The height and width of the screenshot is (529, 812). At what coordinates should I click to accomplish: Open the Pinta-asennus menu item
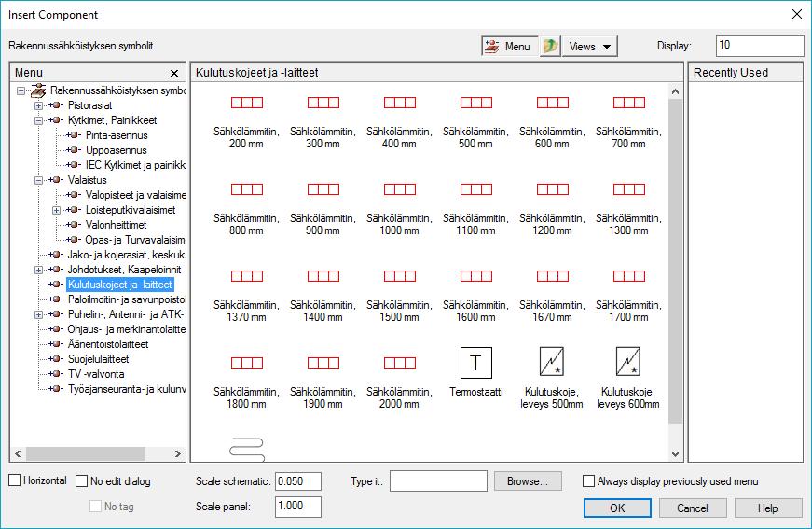click(117, 135)
